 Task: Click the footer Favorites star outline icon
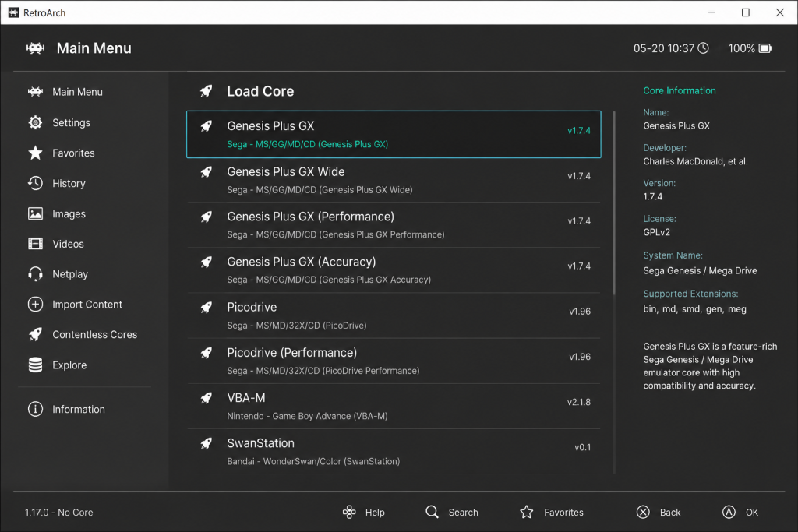[x=527, y=512]
